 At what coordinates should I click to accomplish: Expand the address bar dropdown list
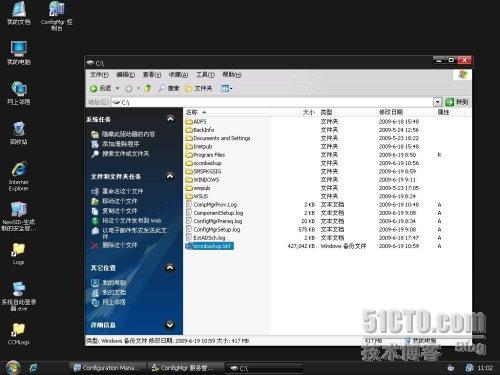(x=437, y=102)
